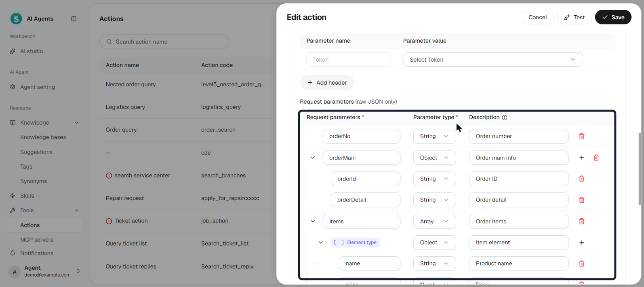Image resolution: width=644 pixels, height=287 pixels.
Task: Open type dropdown for orderMain
Action: (x=435, y=157)
